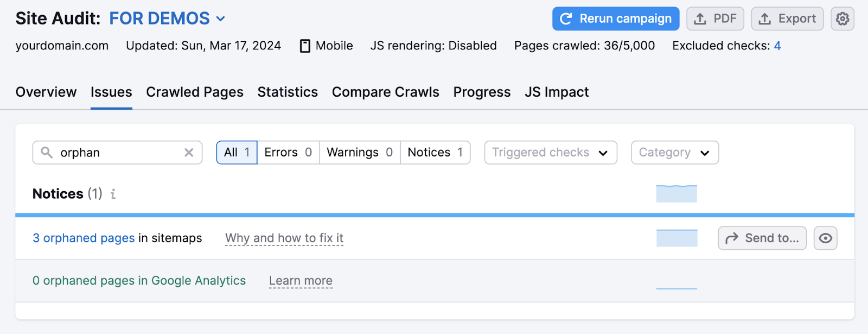868x334 pixels.
Task: Click the magnifier icon in the search field
Action: [47, 153]
